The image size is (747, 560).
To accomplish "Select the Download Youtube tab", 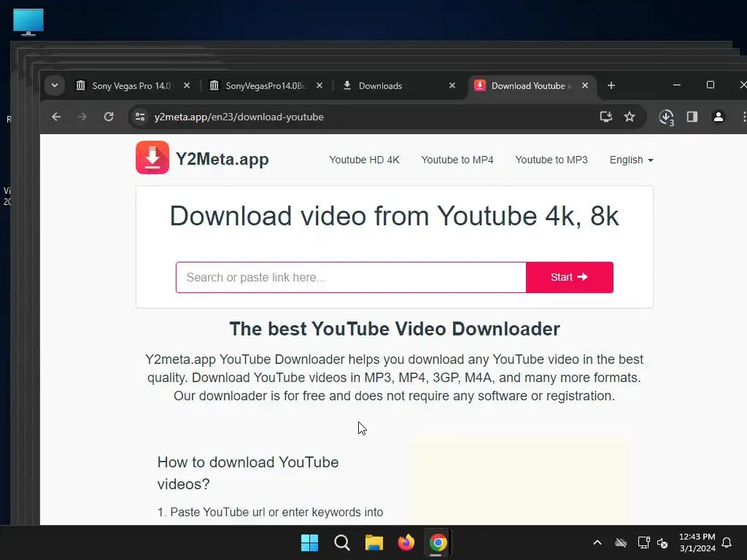I will pyautogui.click(x=531, y=86).
